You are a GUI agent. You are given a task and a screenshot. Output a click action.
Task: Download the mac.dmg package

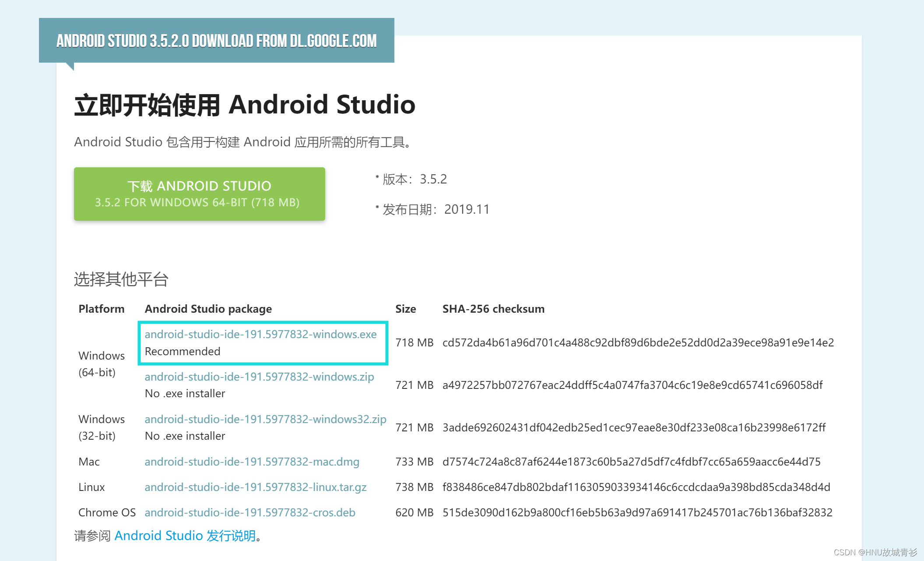pos(252,462)
